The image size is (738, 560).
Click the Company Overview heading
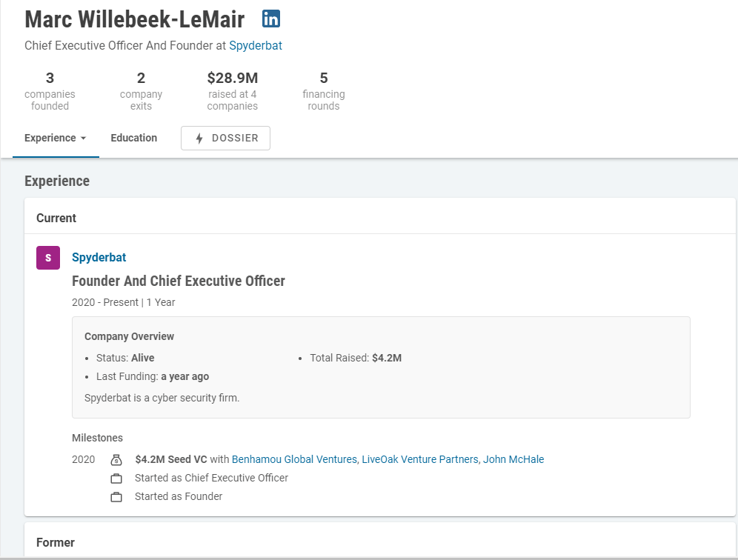[129, 336]
